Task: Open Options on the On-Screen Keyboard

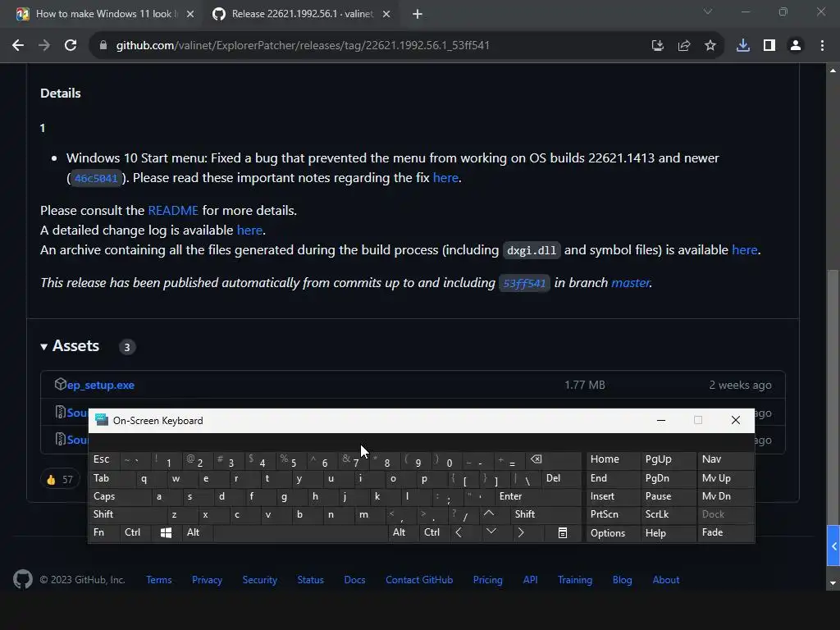Action: [613, 533]
